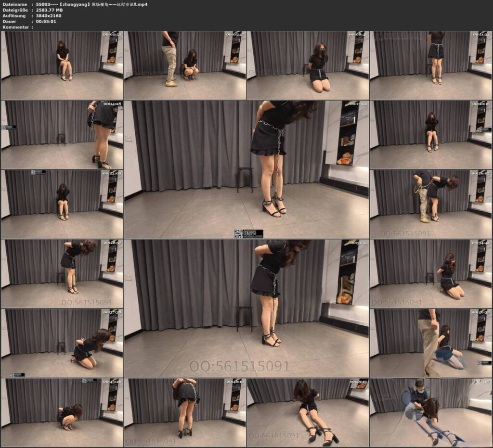
Task: Open the frame stamped 00:26:03
Action: tap(431, 204)
